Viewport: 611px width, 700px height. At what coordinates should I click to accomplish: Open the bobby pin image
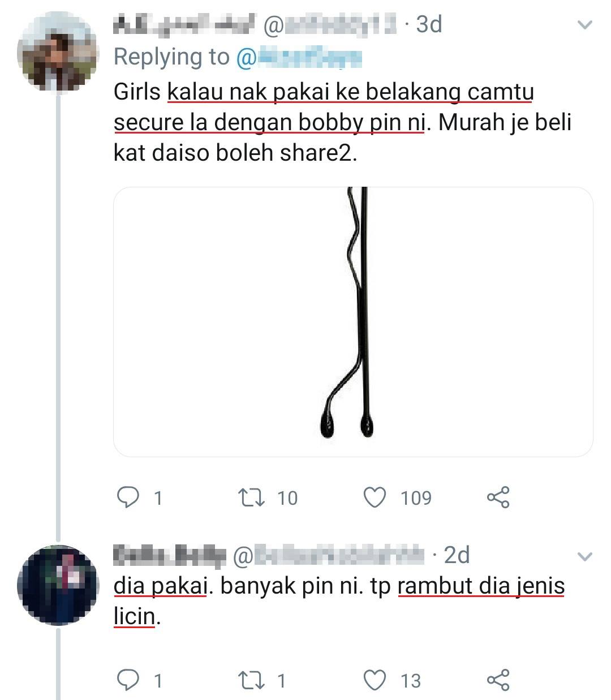[x=353, y=321]
